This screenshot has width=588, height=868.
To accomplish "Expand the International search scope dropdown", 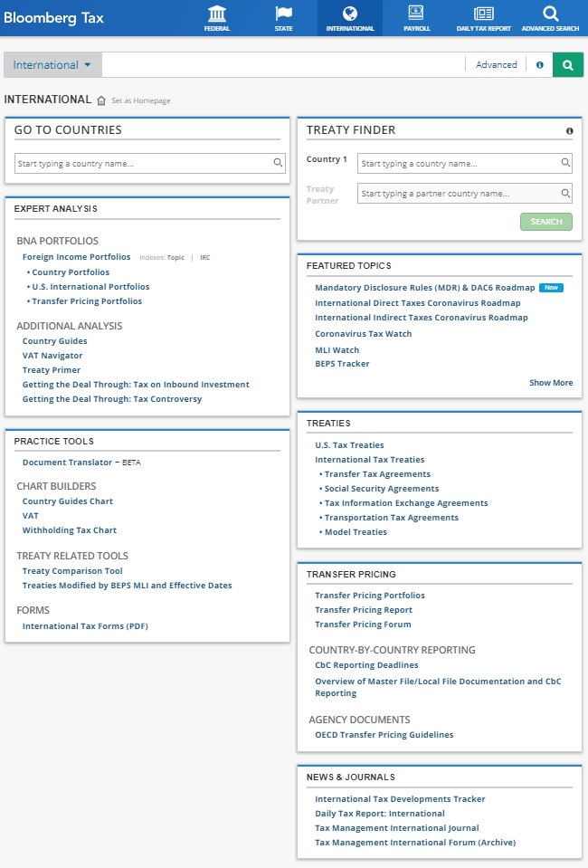I will (x=52, y=65).
